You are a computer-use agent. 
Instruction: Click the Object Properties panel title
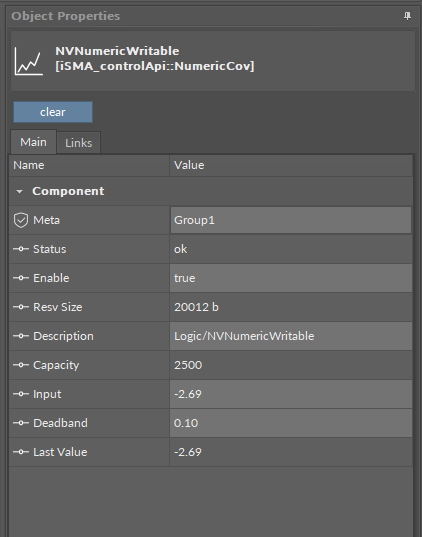[66, 16]
